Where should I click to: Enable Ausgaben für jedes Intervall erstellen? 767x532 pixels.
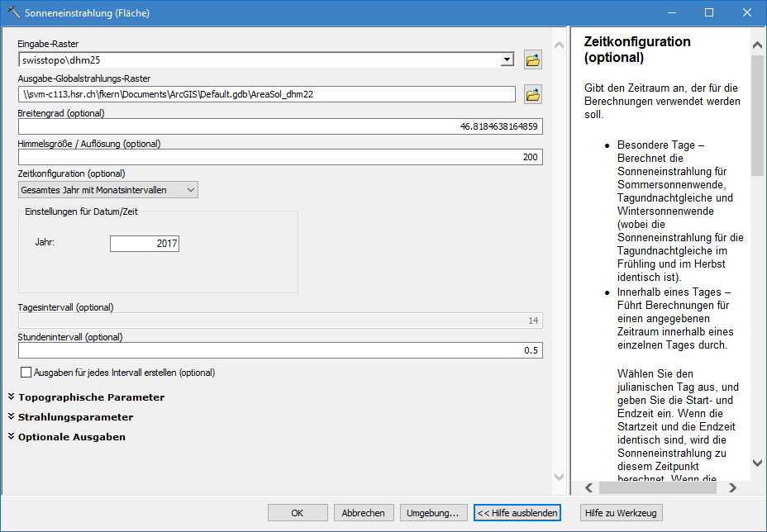[26, 373]
